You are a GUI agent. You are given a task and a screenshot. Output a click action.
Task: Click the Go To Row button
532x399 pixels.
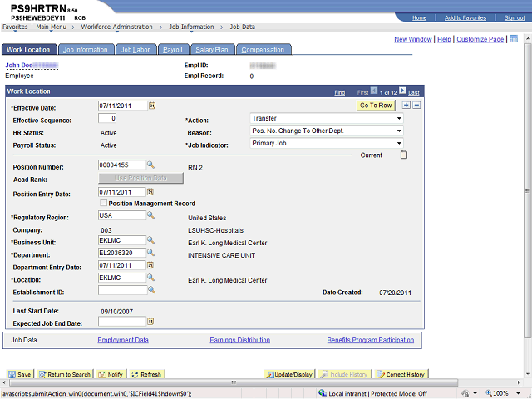[x=376, y=106]
